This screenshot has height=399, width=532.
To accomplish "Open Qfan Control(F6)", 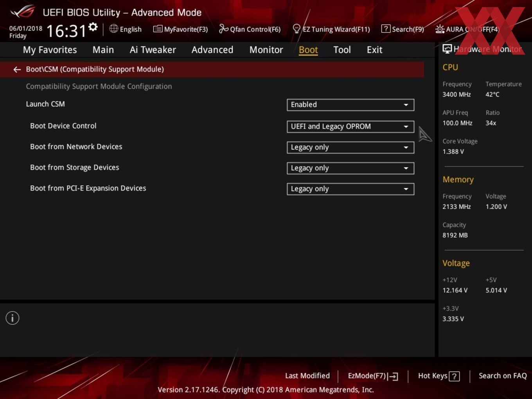I will click(x=250, y=29).
